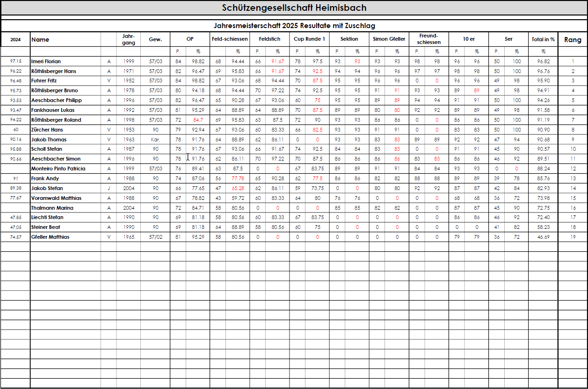Click the Kar. cell in Gew. column

click(x=155, y=139)
